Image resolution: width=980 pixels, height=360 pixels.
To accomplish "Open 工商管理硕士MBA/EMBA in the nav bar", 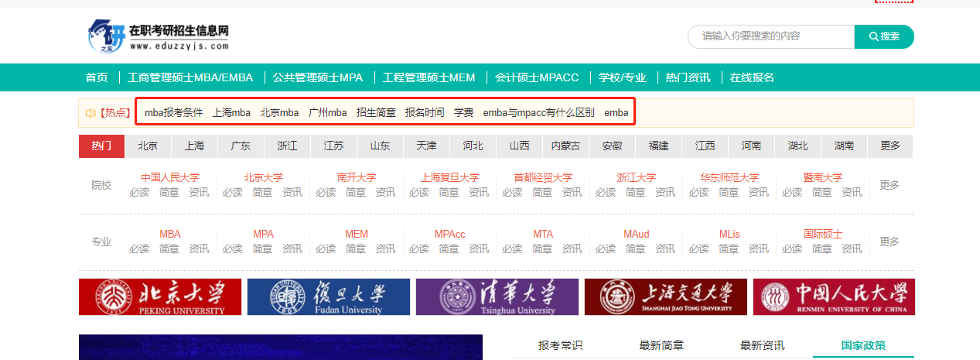I will coord(190,77).
